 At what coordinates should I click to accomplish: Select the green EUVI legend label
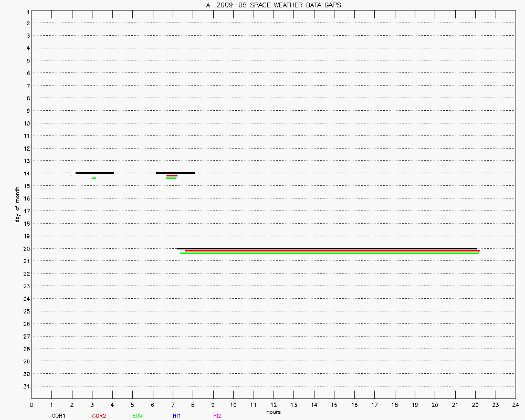click(x=138, y=416)
